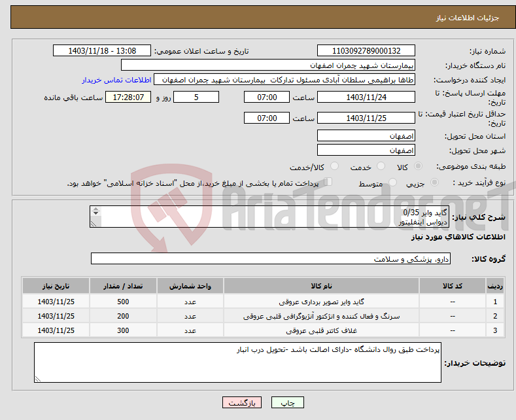Click the deadline hour field 07:00 beside 1403/11/24
The height and width of the screenshot is (420, 516).
tap(267, 97)
